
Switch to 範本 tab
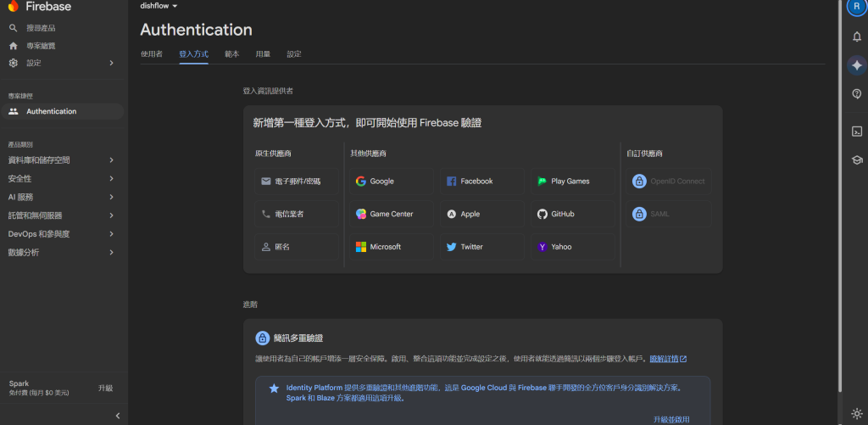(232, 54)
